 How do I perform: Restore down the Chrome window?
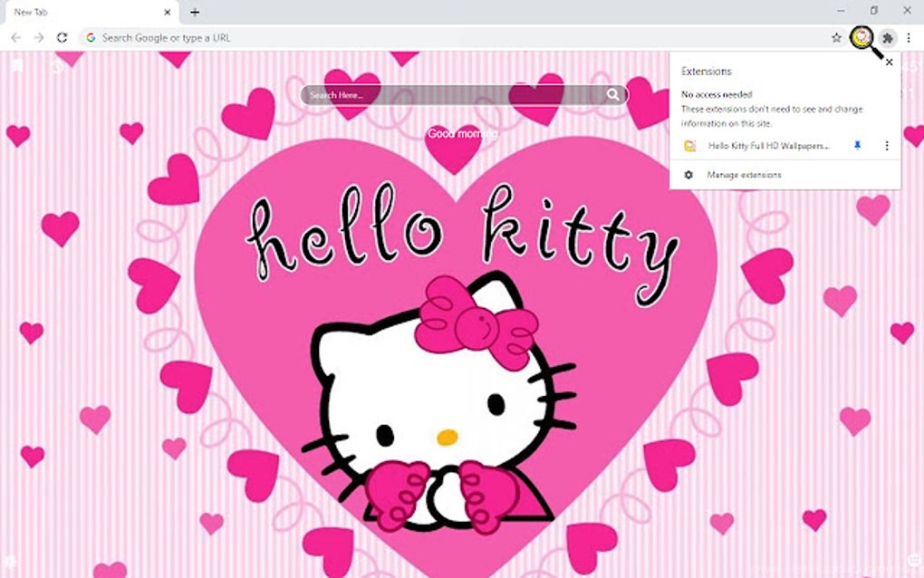click(874, 11)
